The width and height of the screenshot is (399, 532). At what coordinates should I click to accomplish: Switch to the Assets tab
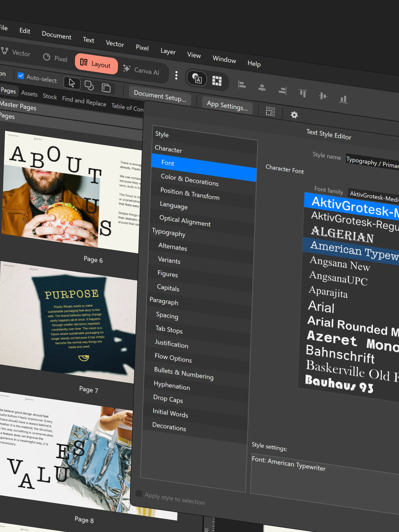coord(29,93)
